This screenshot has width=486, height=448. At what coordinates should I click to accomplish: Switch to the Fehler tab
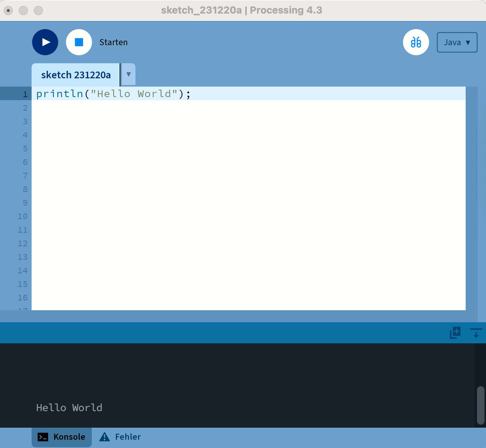[x=120, y=437]
